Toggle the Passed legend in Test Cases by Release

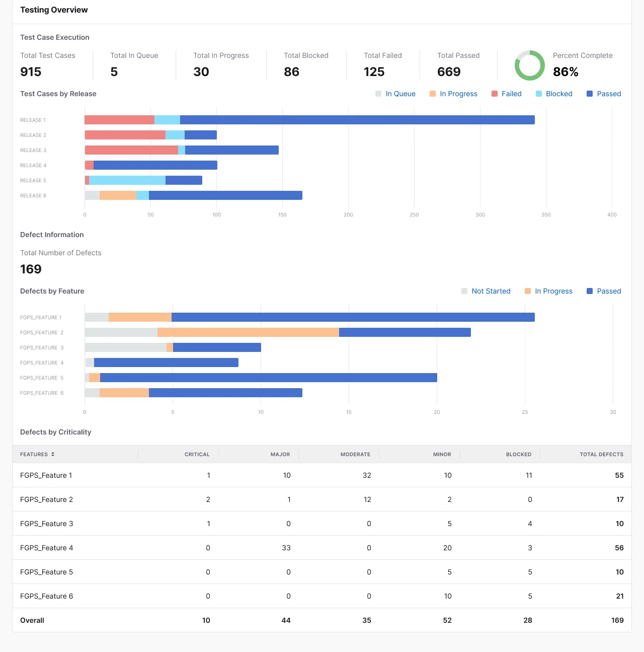point(604,94)
